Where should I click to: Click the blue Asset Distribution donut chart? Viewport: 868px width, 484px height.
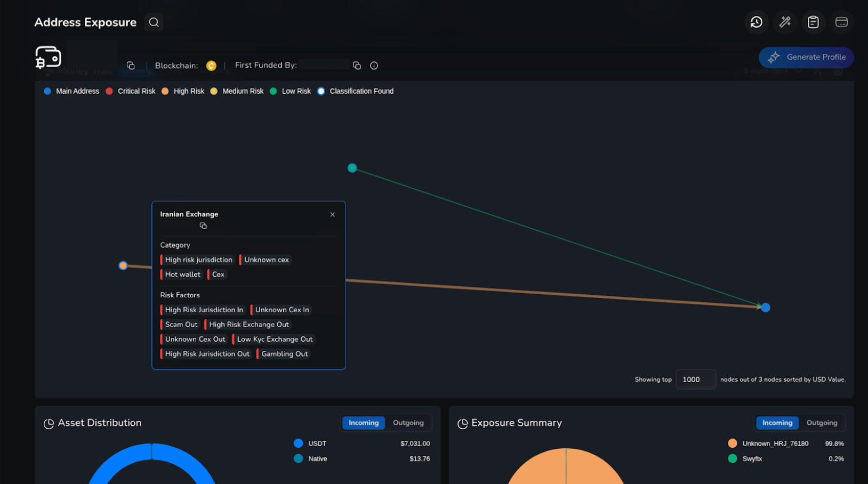152,452
